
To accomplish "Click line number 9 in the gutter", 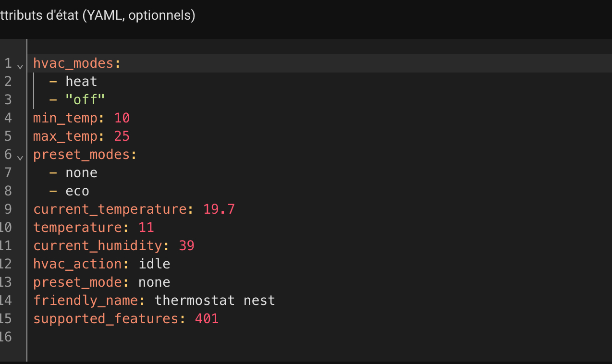I will pos(7,209).
